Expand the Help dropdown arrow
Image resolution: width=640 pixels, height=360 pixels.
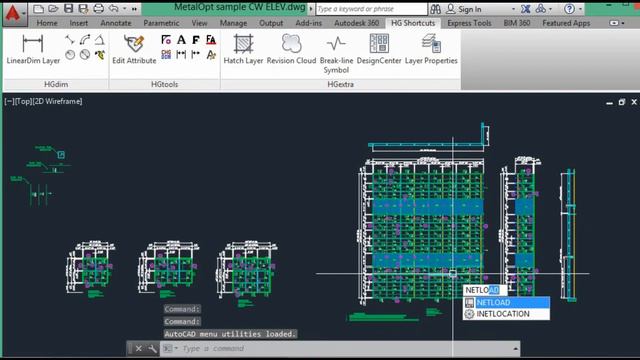point(580,9)
